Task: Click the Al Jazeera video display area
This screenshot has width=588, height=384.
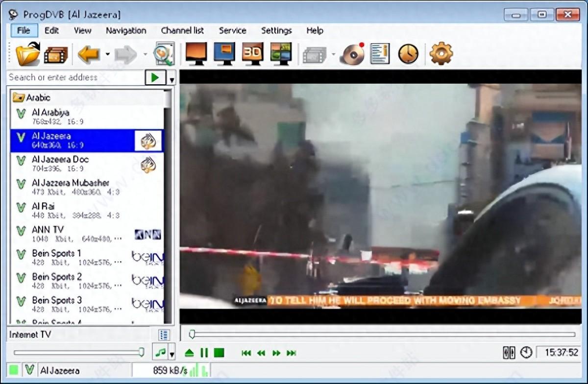Action: (380, 196)
